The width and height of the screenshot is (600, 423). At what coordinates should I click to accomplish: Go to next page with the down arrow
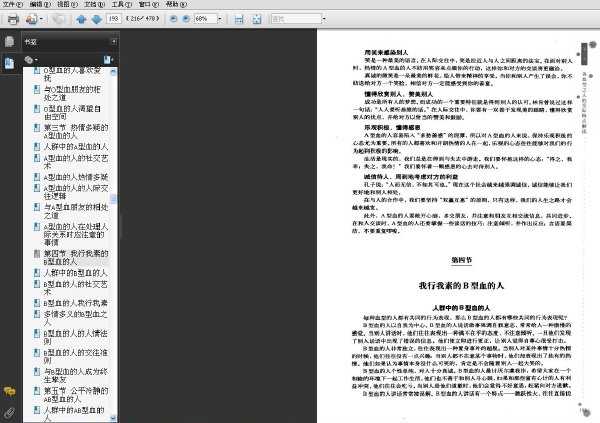(96, 19)
